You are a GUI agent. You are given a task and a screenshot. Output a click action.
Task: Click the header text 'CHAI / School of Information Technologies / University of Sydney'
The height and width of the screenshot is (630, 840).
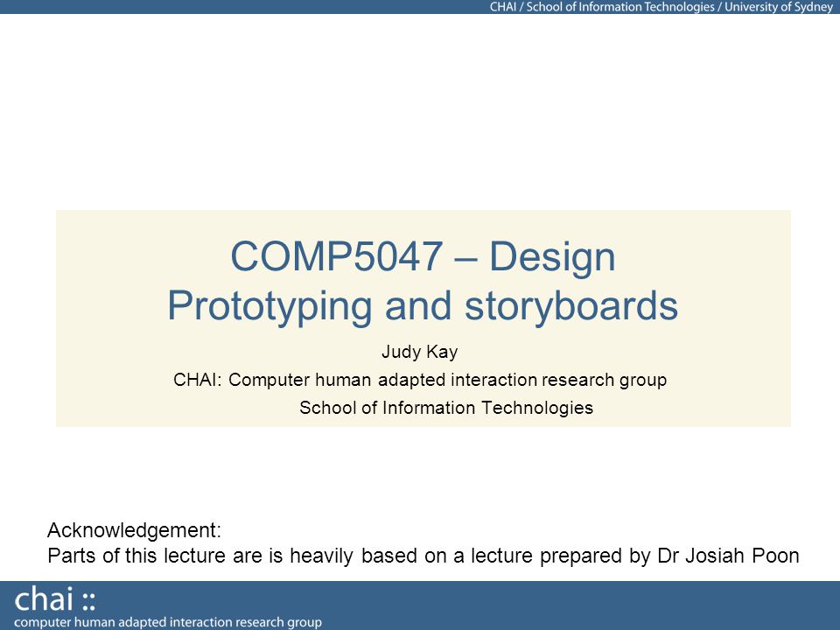click(x=661, y=7)
